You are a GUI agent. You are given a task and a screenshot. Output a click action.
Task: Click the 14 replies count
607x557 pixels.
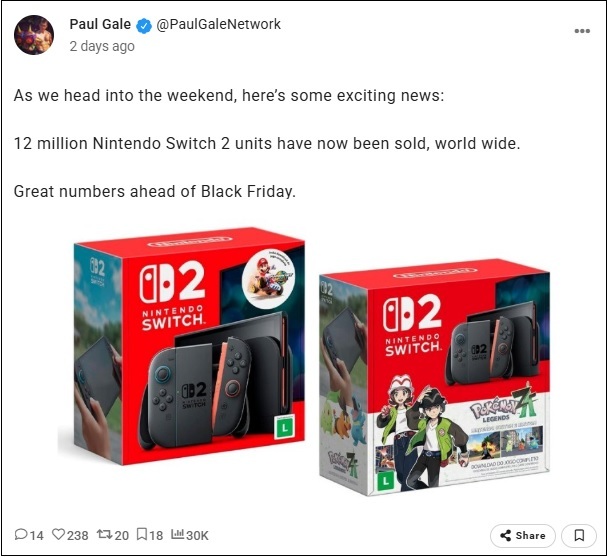point(36,535)
